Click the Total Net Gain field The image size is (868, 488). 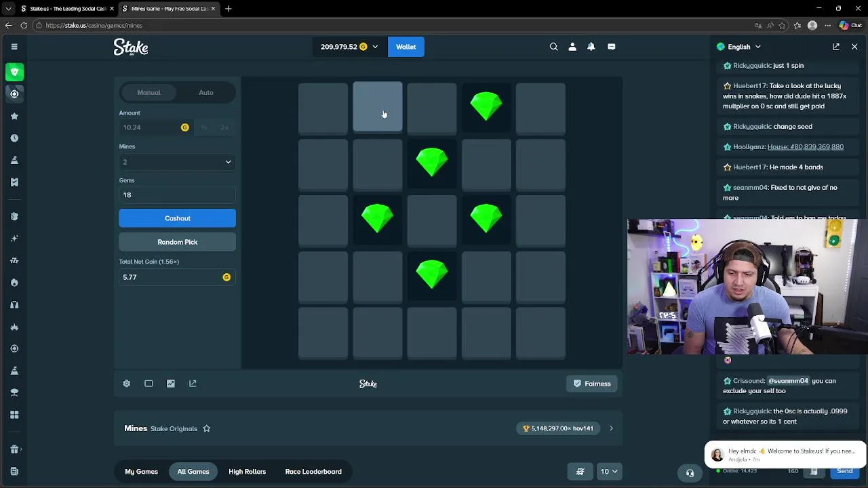tap(177, 277)
